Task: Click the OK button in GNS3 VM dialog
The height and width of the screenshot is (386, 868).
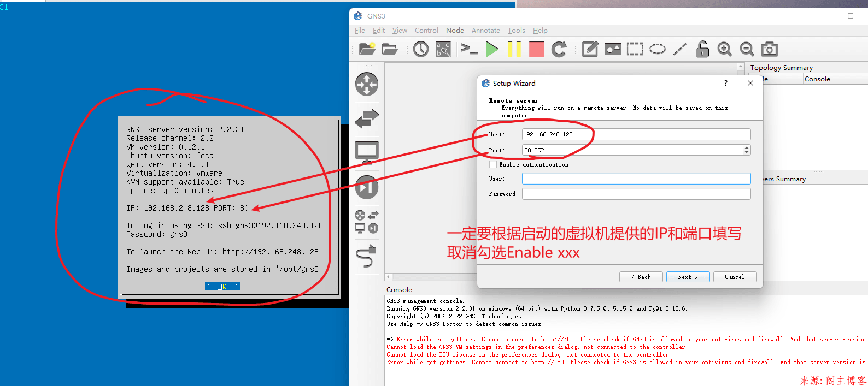Action: pos(222,287)
